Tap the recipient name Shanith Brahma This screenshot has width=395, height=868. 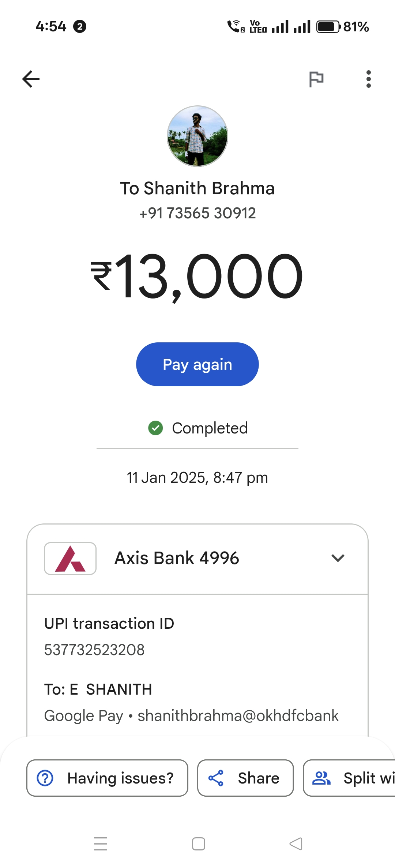pos(197,188)
